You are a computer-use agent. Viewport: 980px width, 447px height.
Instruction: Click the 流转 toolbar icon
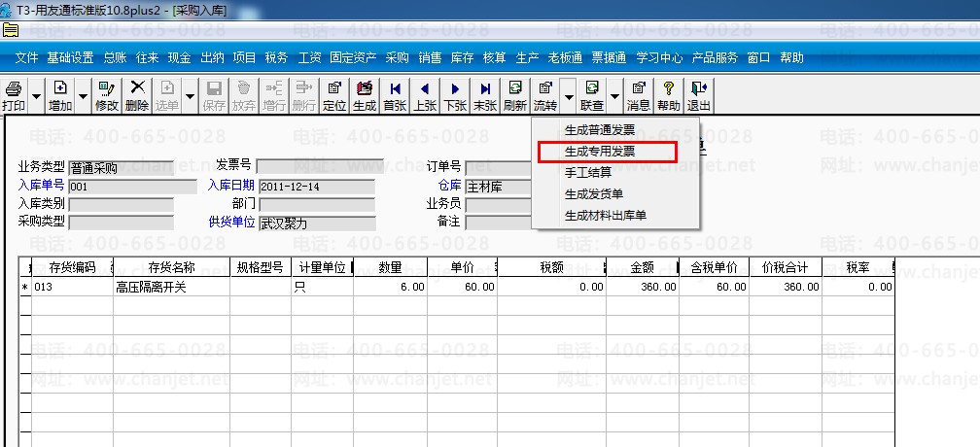pos(545,96)
